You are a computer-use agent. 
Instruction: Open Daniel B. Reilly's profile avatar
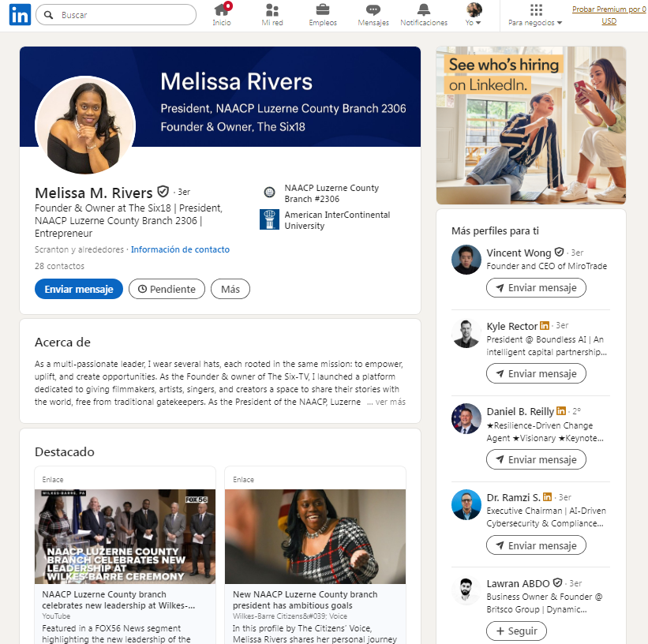466,419
